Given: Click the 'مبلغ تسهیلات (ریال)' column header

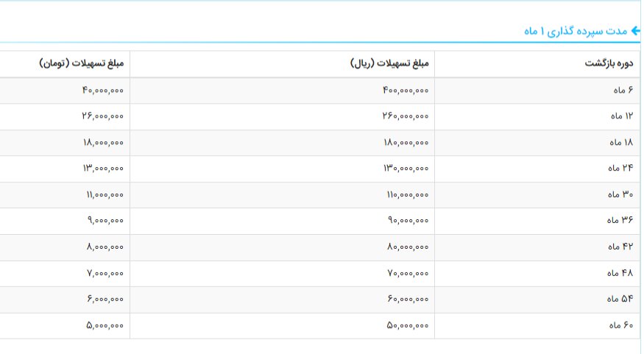Looking at the screenshot, I should tap(390, 64).
